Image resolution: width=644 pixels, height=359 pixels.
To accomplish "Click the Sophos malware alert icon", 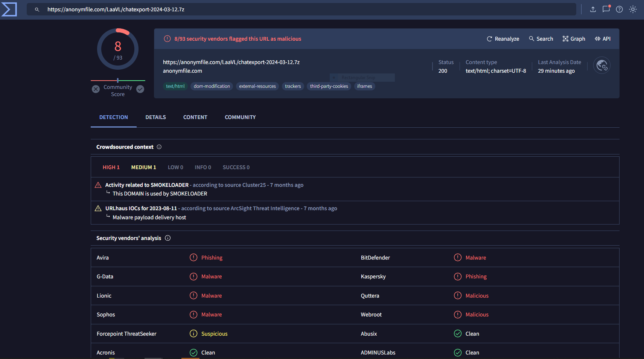I will click(x=193, y=315).
